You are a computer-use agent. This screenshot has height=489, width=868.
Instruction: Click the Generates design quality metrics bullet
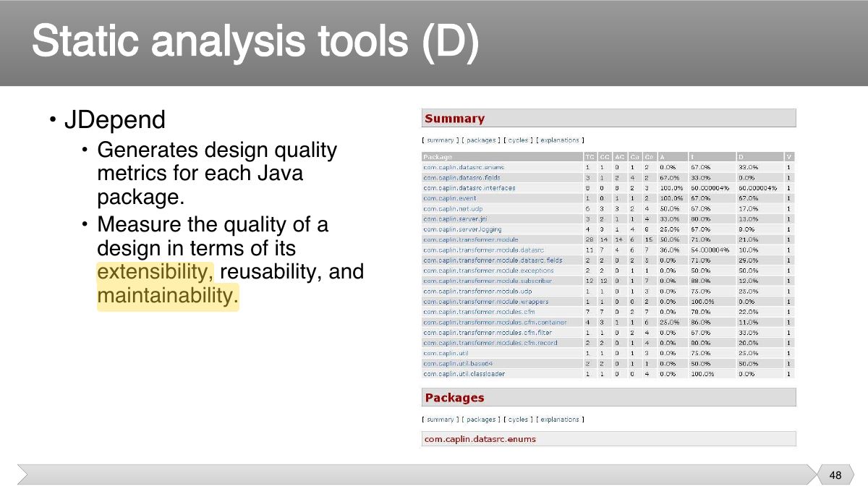point(217,174)
